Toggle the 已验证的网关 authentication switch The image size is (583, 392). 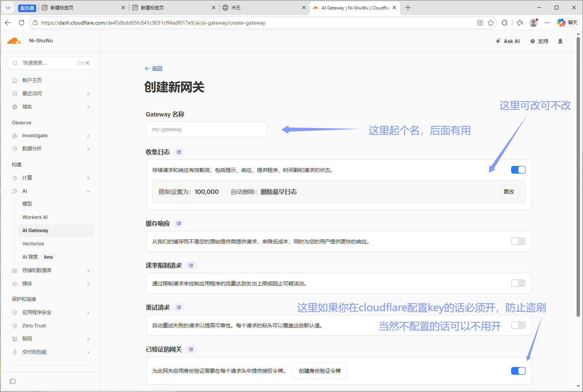(x=518, y=371)
